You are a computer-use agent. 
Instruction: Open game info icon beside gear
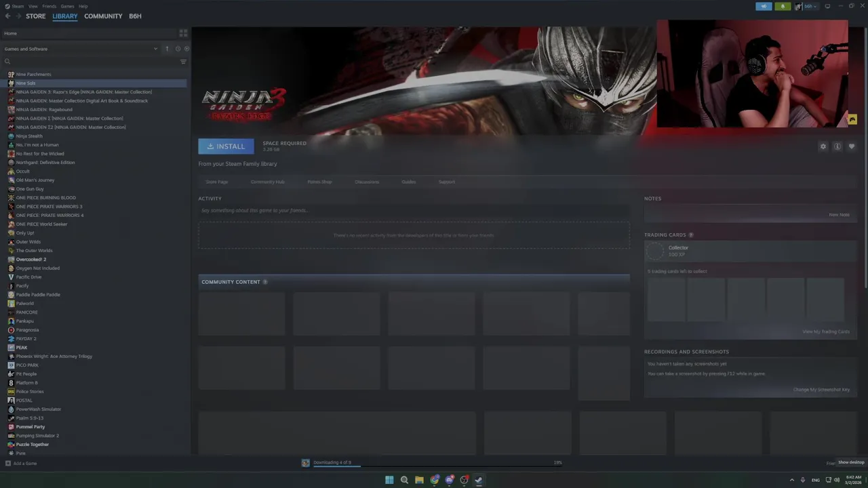837,146
